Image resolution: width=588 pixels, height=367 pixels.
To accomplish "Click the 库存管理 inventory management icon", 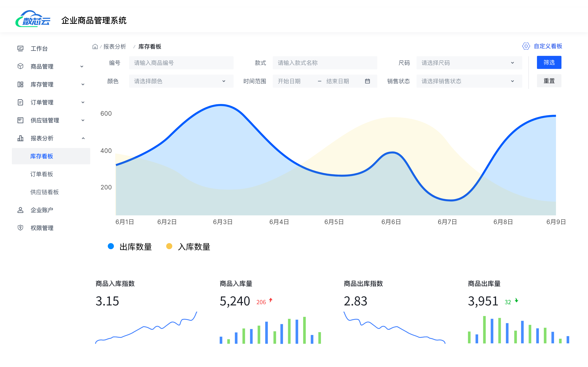I will (x=20, y=84).
